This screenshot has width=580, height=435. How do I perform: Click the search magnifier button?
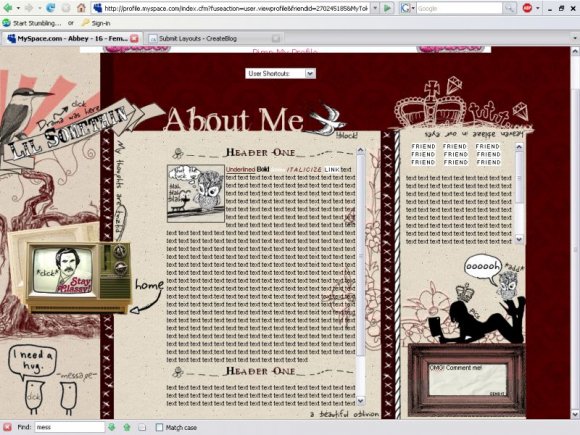(509, 8)
